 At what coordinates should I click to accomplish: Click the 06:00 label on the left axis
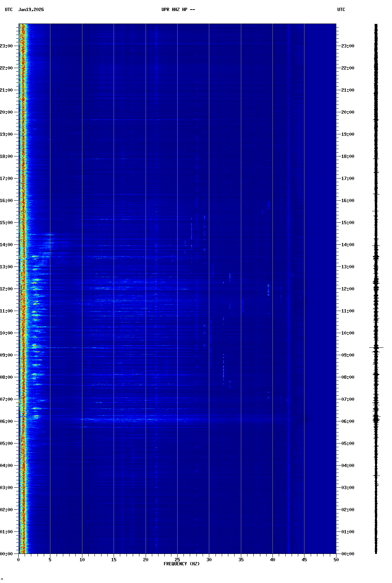coord(7,421)
